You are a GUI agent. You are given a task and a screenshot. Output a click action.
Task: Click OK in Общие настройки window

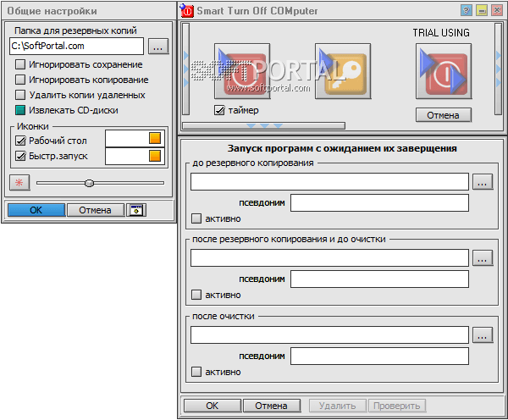[36, 210]
